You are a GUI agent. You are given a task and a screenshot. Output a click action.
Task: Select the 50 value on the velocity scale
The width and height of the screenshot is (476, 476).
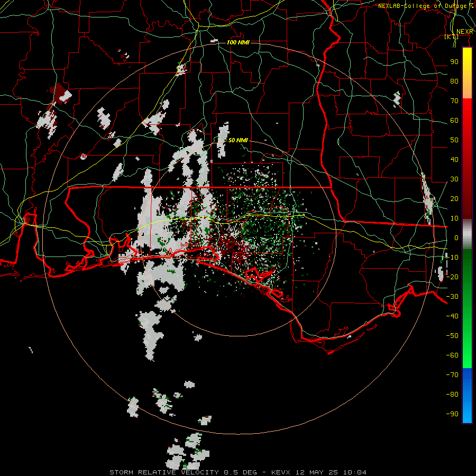tap(454, 140)
